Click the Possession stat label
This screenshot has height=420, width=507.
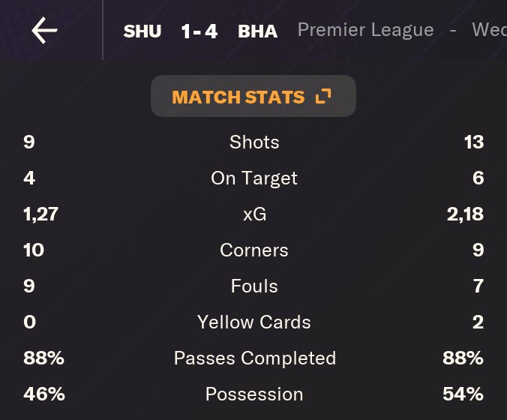254,394
